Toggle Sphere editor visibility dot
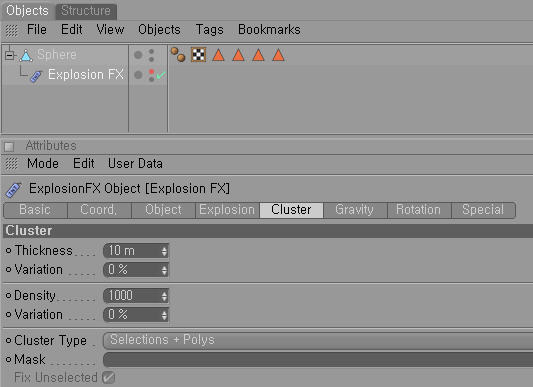 (x=151, y=51)
